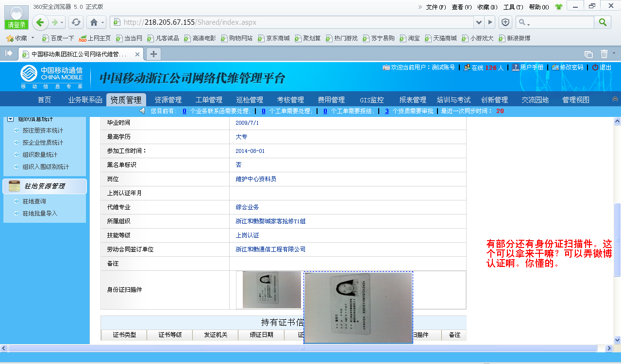Go to the browser home page icon

pyautogui.click(x=94, y=22)
